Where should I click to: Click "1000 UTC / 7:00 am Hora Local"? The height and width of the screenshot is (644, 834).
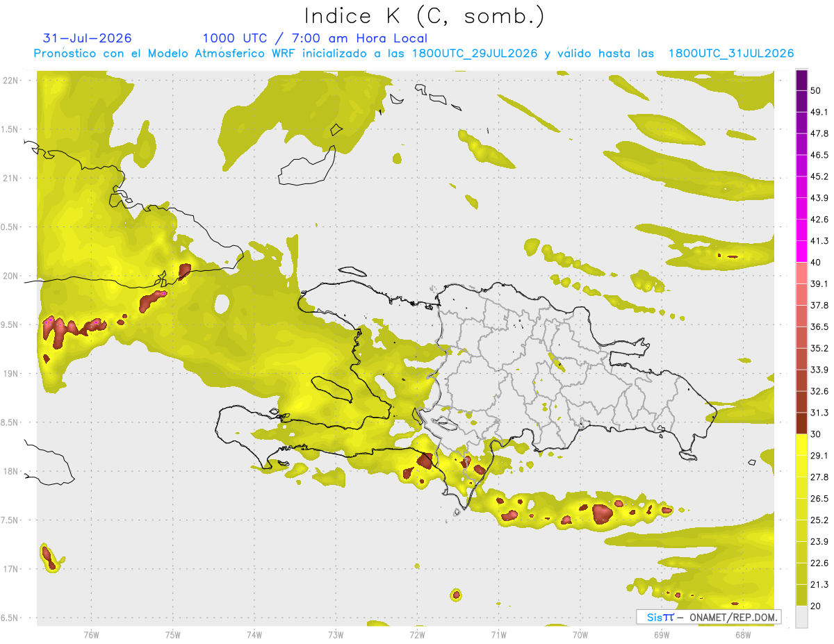315,38
